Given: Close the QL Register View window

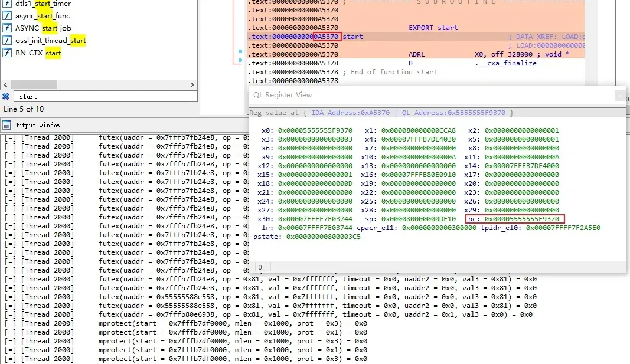Looking at the screenshot, I should [619, 96].
